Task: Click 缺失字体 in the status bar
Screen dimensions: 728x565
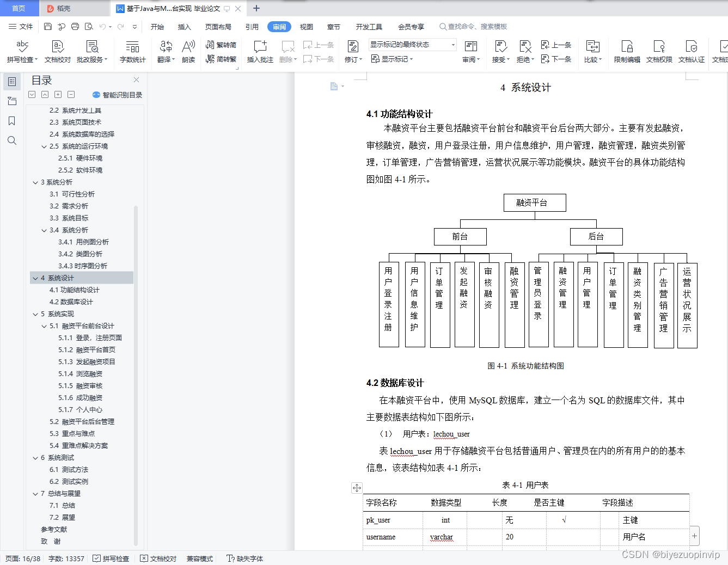Action: coord(245,558)
